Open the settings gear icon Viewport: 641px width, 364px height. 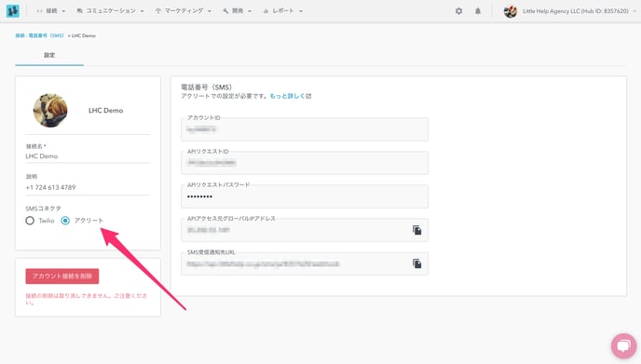[x=458, y=11]
